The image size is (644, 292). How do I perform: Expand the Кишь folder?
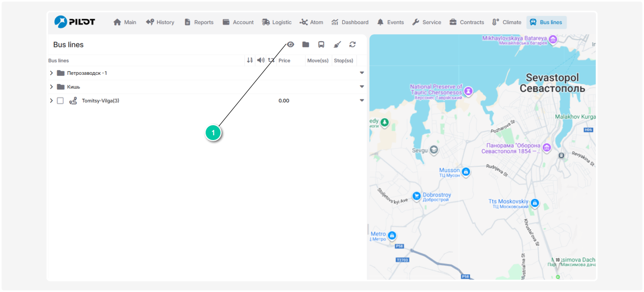coord(51,87)
